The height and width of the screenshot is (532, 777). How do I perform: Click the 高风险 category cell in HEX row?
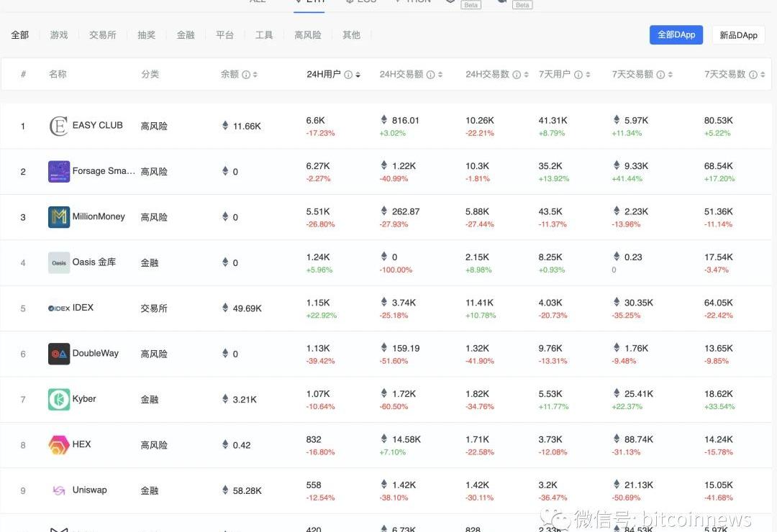click(154, 445)
